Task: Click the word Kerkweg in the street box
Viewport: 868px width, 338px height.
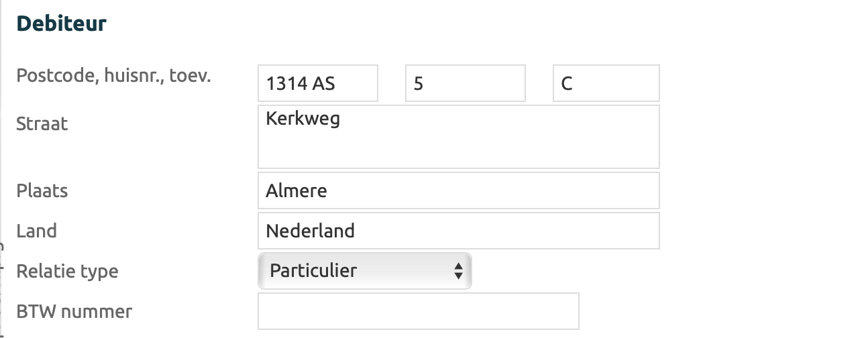Action: [303, 119]
